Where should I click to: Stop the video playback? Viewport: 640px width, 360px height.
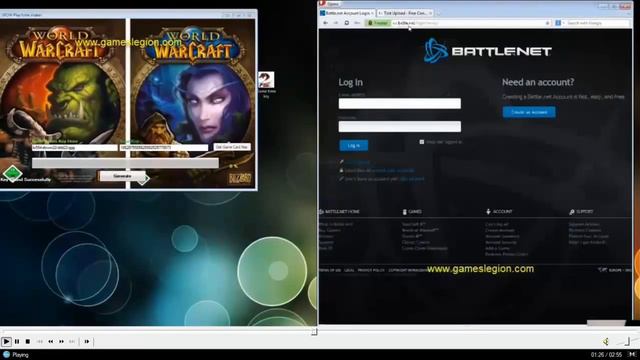click(28, 341)
